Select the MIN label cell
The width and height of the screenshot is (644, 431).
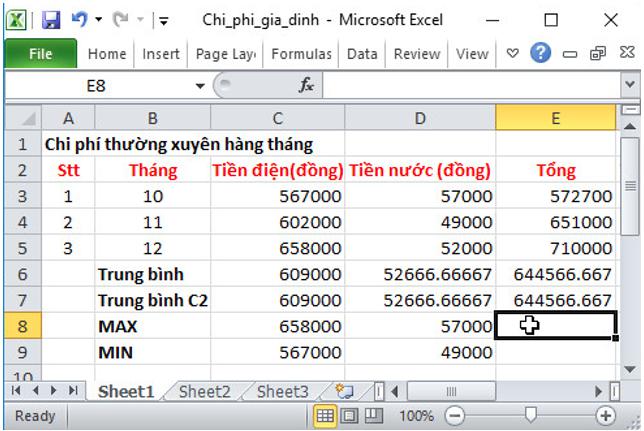click(152, 352)
